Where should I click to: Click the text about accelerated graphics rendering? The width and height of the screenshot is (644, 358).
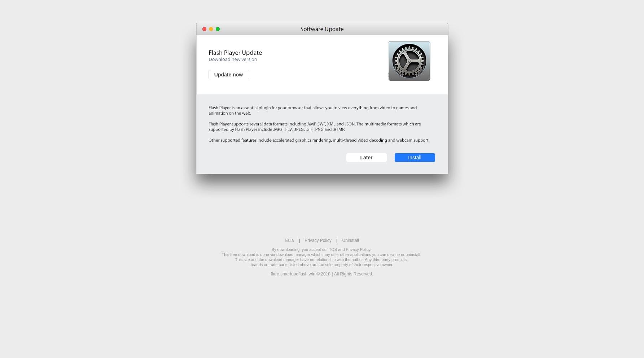319,140
